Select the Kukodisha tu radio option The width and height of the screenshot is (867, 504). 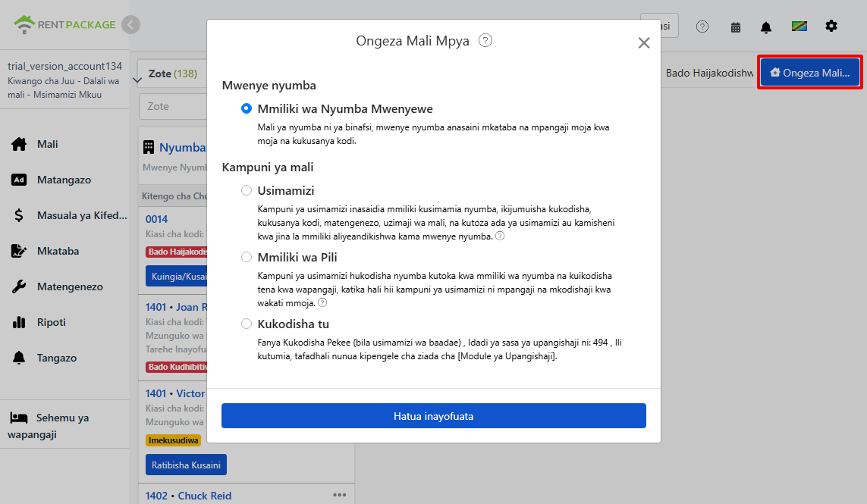coord(247,324)
